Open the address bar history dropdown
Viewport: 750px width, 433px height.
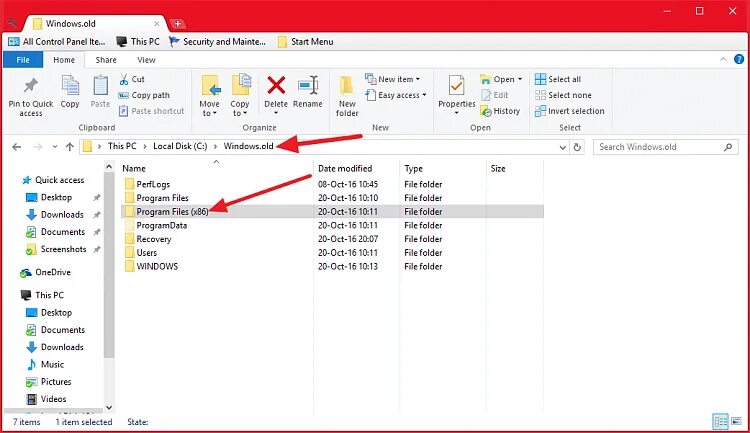point(562,147)
